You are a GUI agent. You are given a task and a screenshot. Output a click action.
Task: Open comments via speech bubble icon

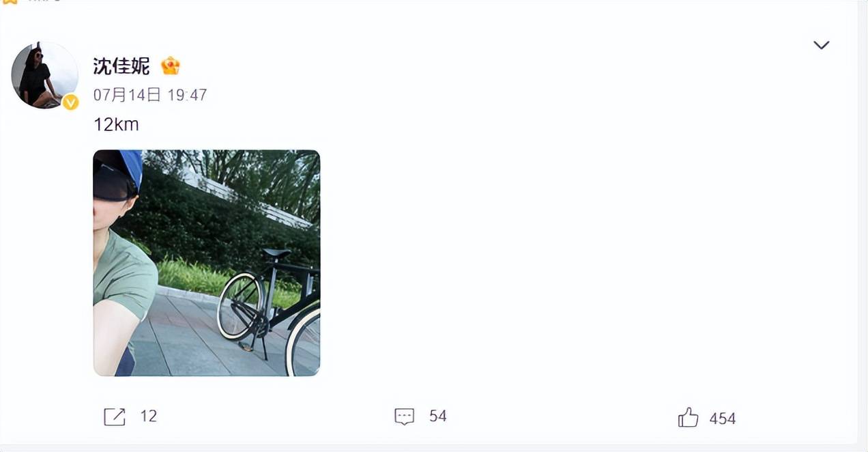point(405,416)
